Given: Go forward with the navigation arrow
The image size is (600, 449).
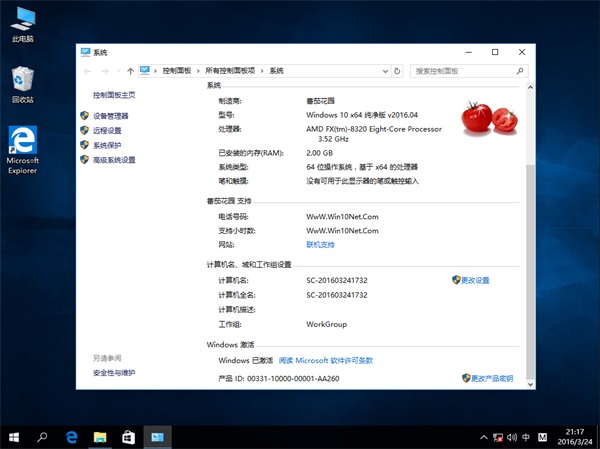Looking at the screenshot, I should click(104, 71).
